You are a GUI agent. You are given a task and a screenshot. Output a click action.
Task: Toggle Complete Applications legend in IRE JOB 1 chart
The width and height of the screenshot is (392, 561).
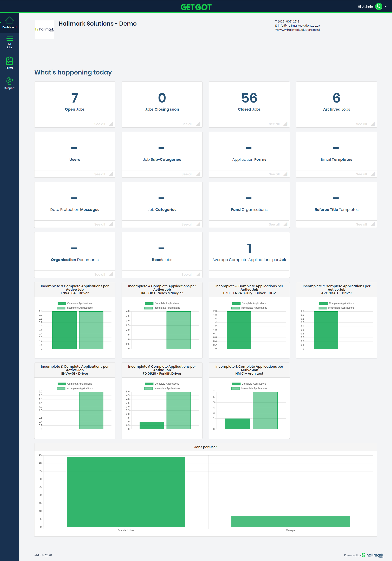(162, 303)
